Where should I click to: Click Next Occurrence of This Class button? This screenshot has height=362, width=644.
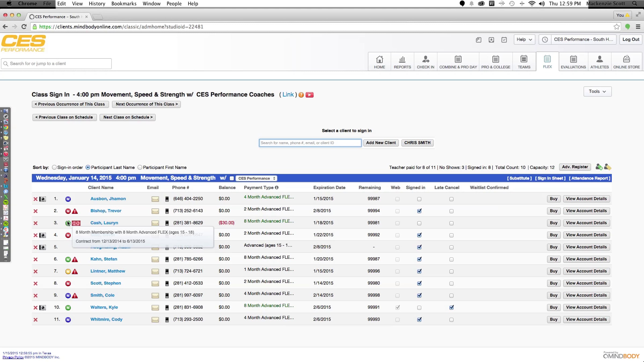[147, 104]
